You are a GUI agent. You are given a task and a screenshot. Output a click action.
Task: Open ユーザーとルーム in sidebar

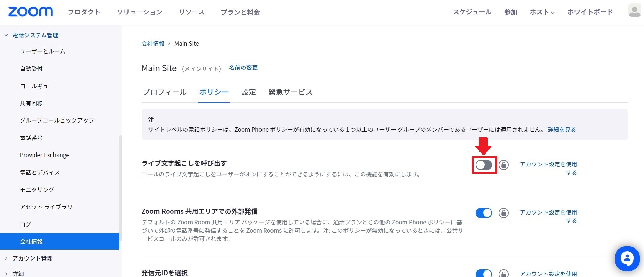tap(42, 51)
